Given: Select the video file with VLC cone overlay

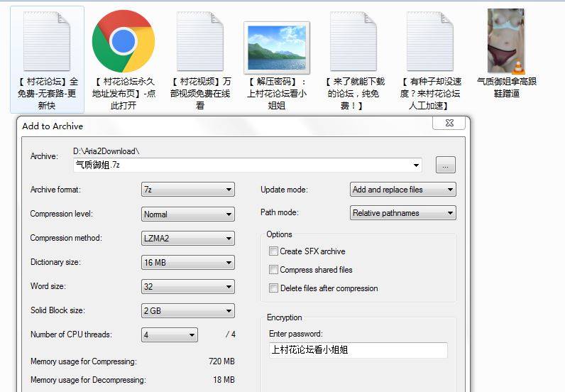Looking at the screenshot, I should 506,41.
